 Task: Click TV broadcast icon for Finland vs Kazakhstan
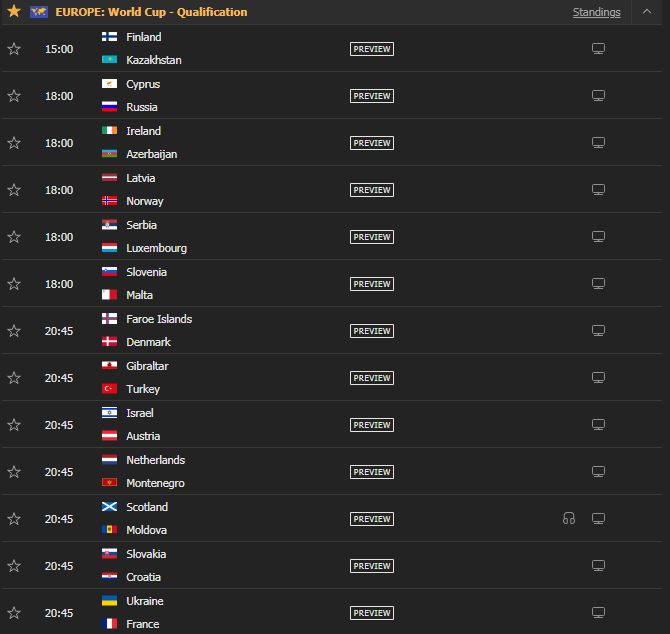598,49
